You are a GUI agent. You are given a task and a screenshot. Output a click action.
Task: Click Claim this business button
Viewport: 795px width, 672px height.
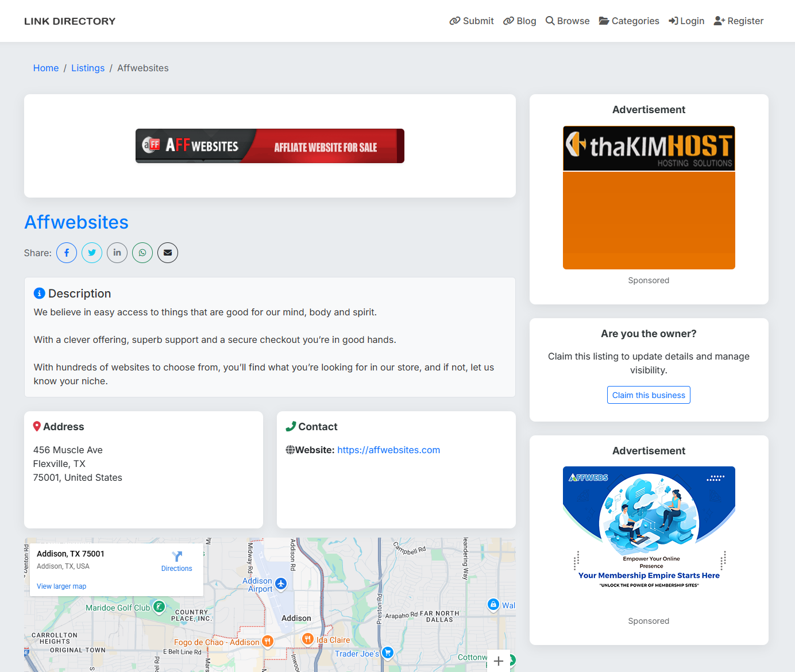pos(649,395)
